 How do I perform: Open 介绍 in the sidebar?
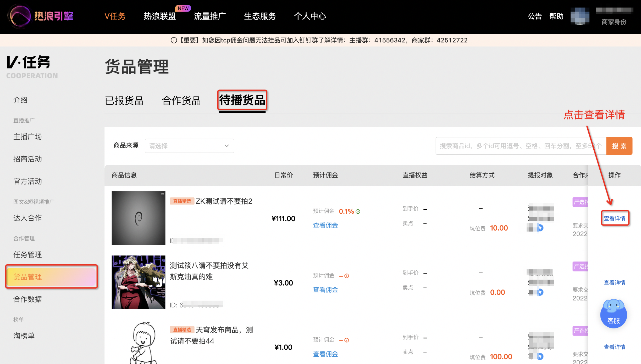[20, 100]
